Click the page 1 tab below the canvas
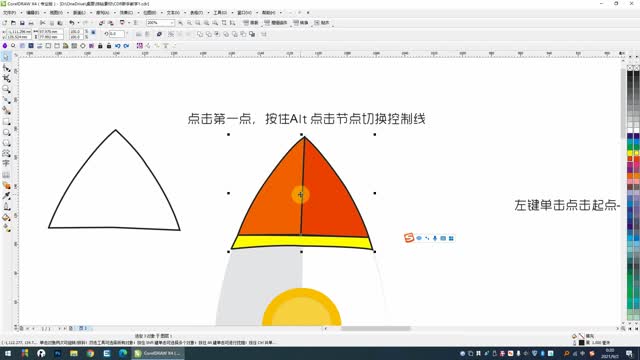This screenshot has width=640, height=360. pos(84,328)
